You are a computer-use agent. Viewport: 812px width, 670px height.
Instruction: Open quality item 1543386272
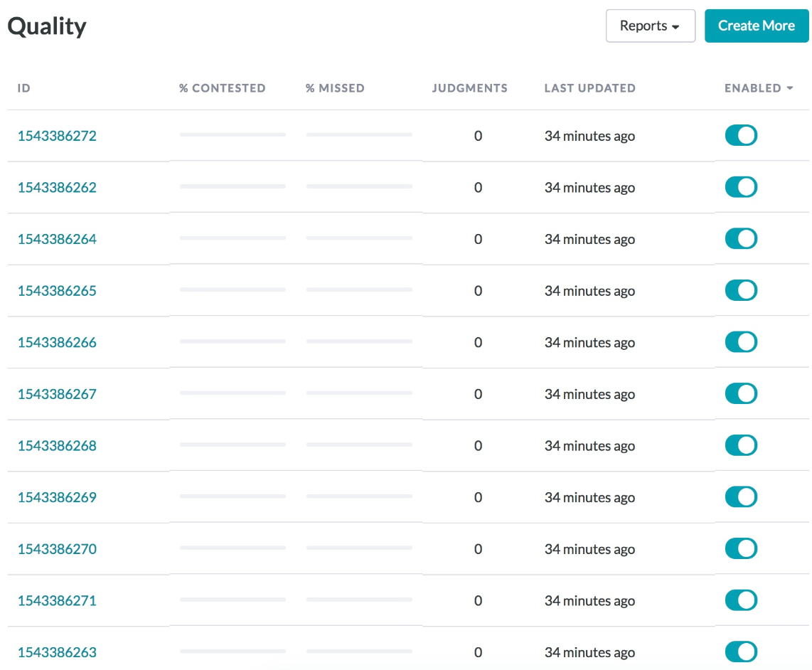[57, 135]
